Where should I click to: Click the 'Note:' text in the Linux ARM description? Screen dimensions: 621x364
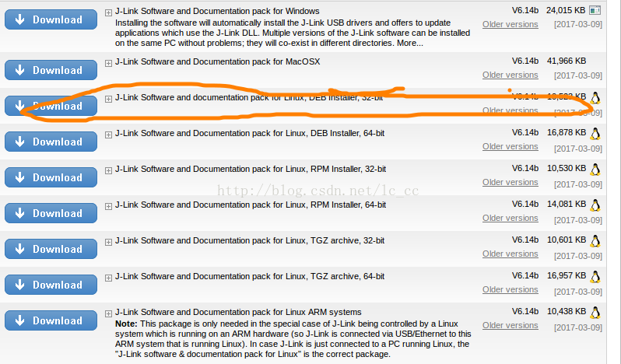click(126, 324)
